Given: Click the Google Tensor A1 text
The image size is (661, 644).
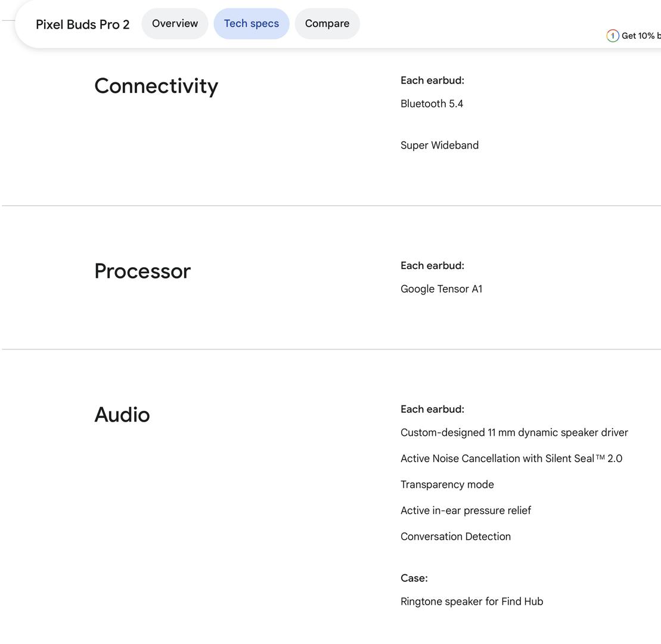Looking at the screenshot, I should [441, 289].
